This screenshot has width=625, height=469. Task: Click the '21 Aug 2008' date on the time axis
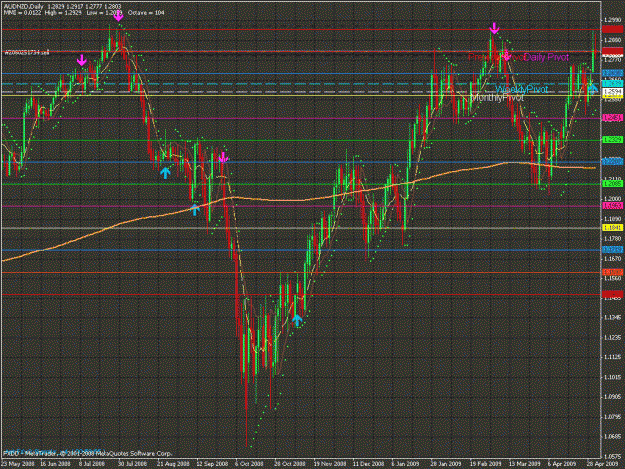point(173,464)
